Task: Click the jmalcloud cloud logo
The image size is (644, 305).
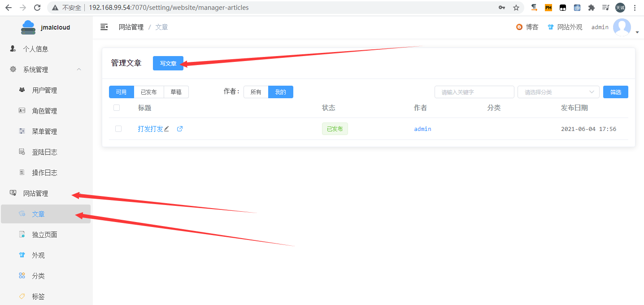Action: tap(28, 27)
